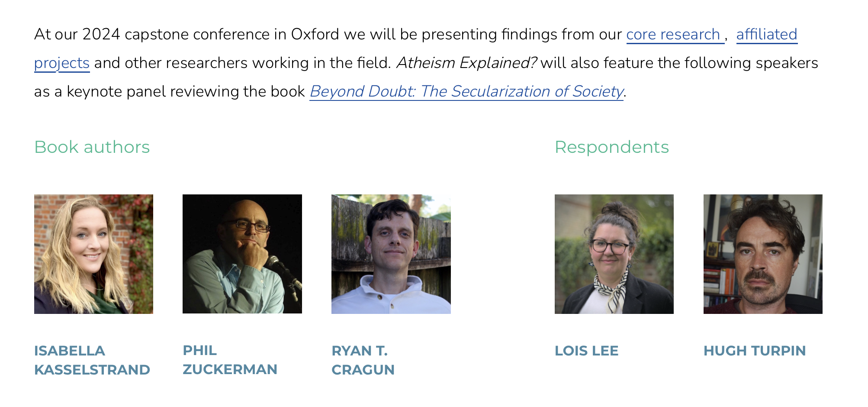Click the "2024" text in the paragraph
Screen dimensions: 868x407
click(x=101, y=35)
